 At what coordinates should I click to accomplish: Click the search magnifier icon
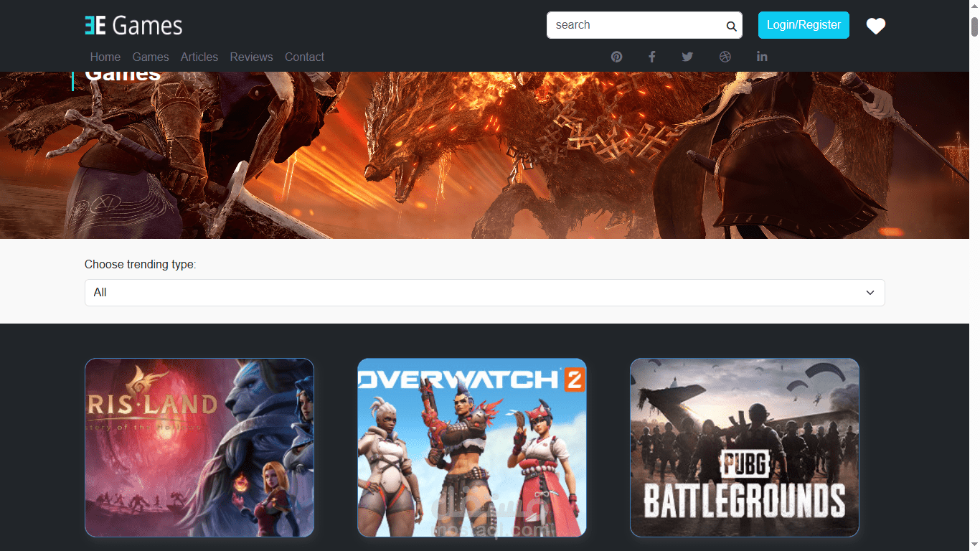click(731, 27)
